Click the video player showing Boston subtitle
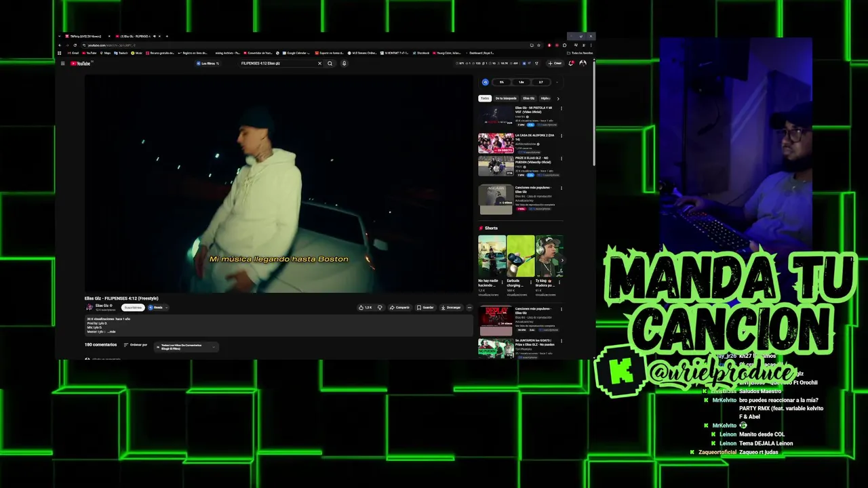This screenshot has height=488, width=868. tap(279, 183)
